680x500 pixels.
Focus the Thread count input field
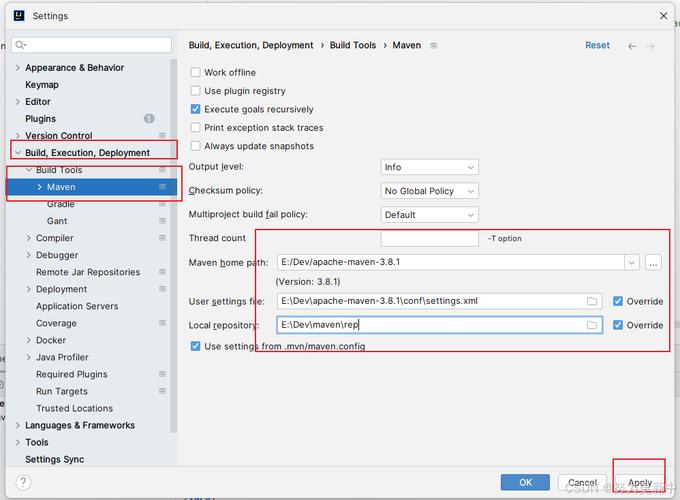(x=429, y=239)
